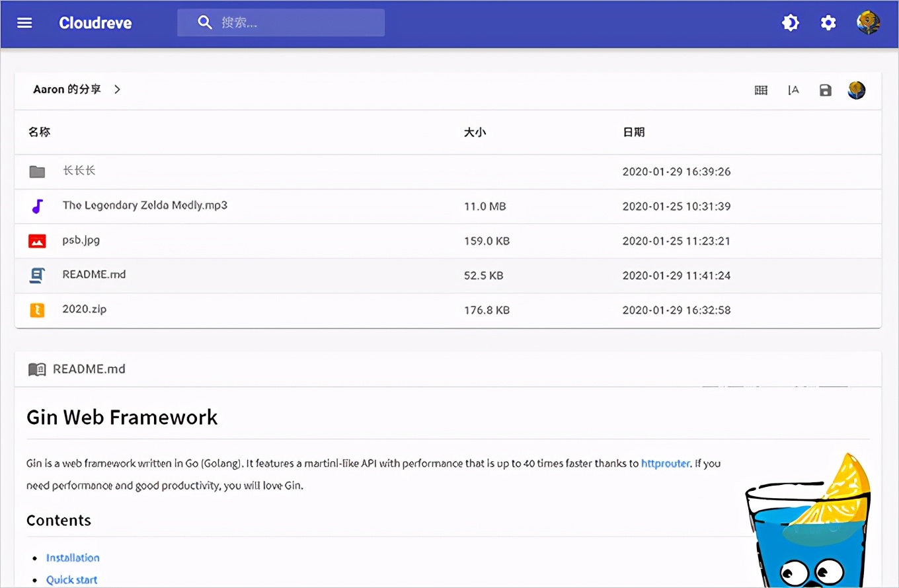Screen dimensions: 899x588
Task: Open the Installation link under Contents
Action: 73,558
